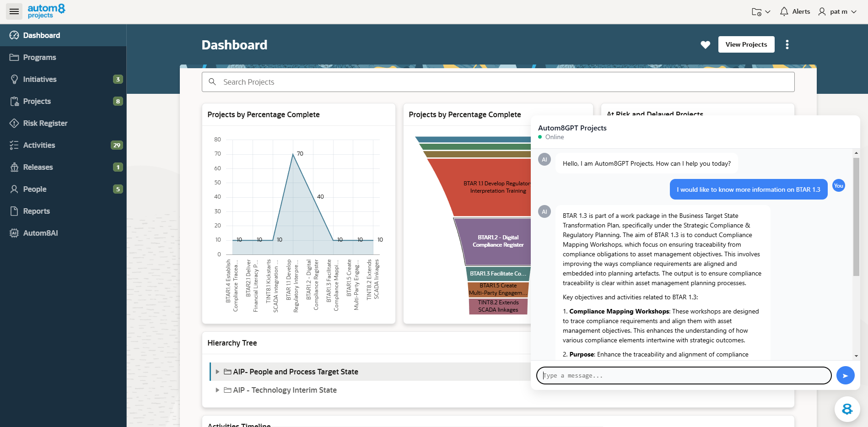Open Alerts notifications

pos(795,11)
